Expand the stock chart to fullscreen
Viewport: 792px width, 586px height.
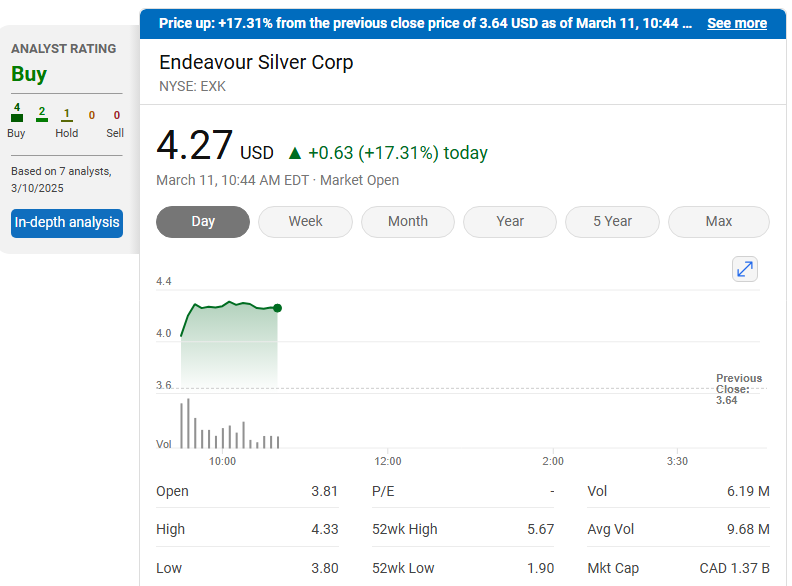coord(745,269)
